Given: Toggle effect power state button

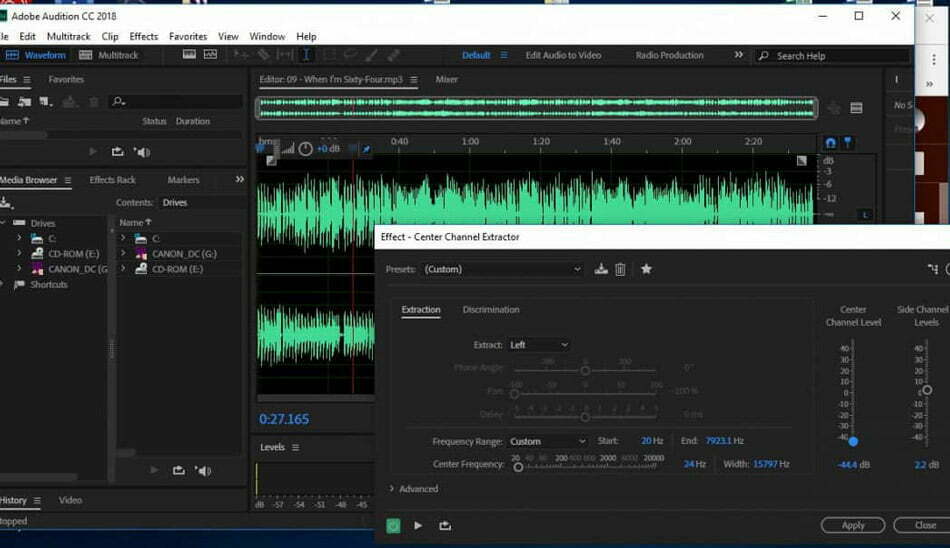Looking at the screenshot, I should click(x=393, y=526).
